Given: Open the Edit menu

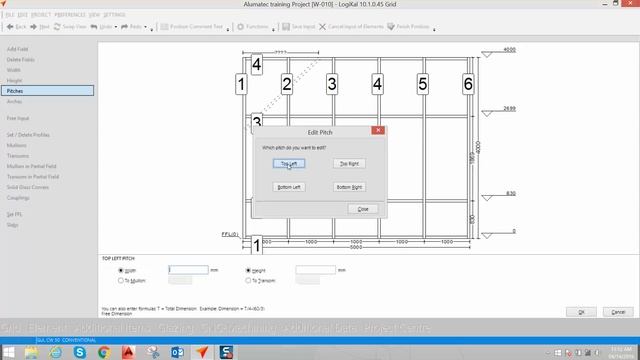Looking at the screenshot, I should pos(22,15).
